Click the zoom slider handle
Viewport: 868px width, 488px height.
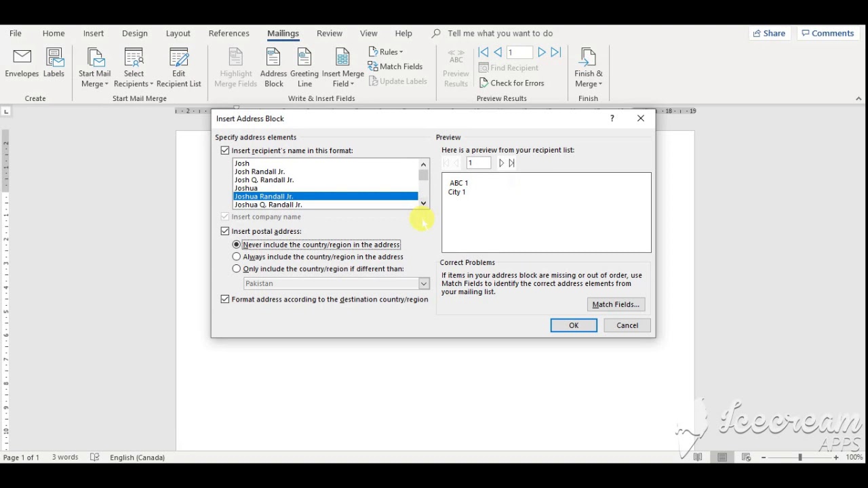tap(800, 457)
